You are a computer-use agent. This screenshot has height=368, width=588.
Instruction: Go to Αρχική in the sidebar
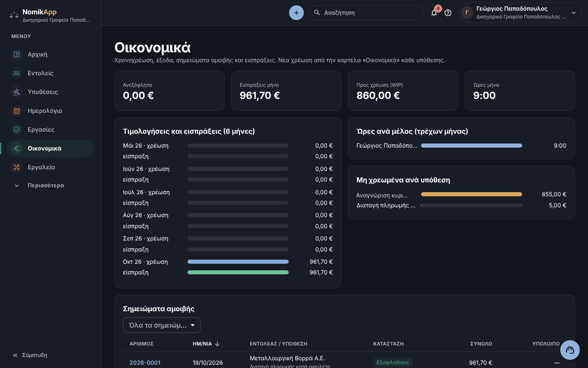click(50, 54)
